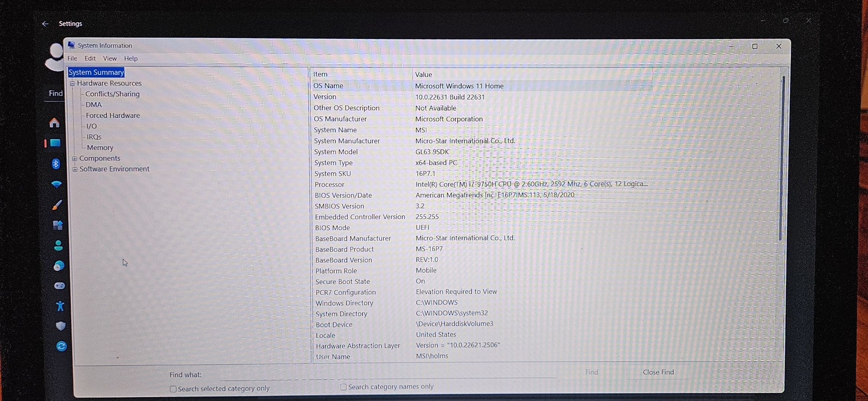Open the Accounts icon in Settings sidebar

58,245
